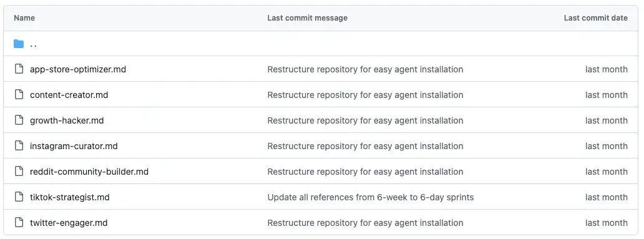Click the 'Name' column header
This screenshot has height=239, width=644.
24,18
